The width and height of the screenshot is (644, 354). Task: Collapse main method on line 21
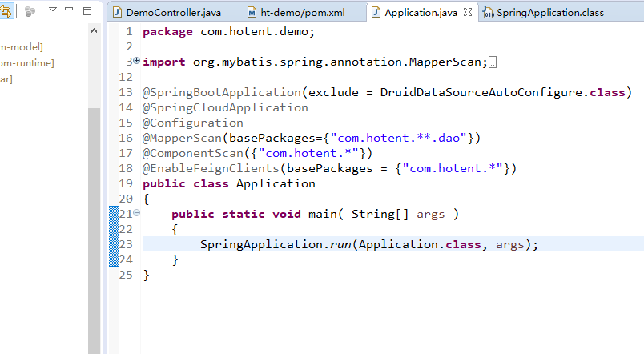coord(136,213)
